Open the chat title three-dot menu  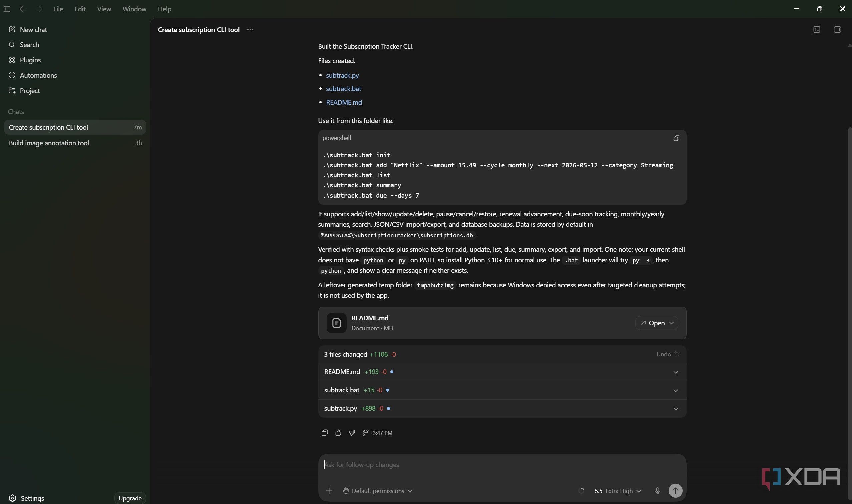click(x=250, y=30)
